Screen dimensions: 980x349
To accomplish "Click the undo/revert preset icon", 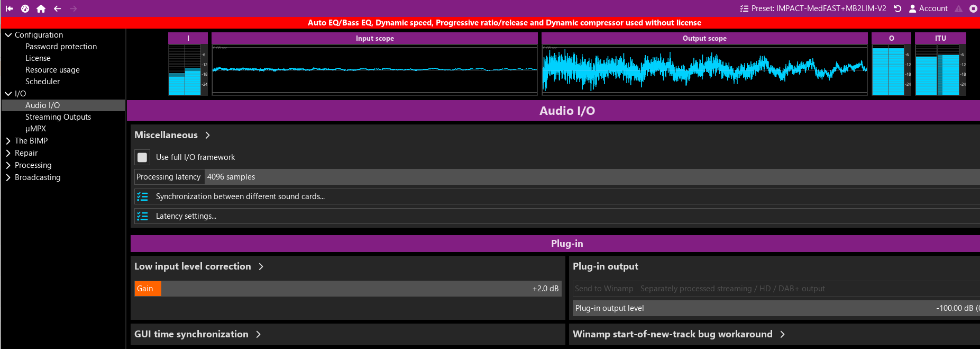I will [897, 8].
